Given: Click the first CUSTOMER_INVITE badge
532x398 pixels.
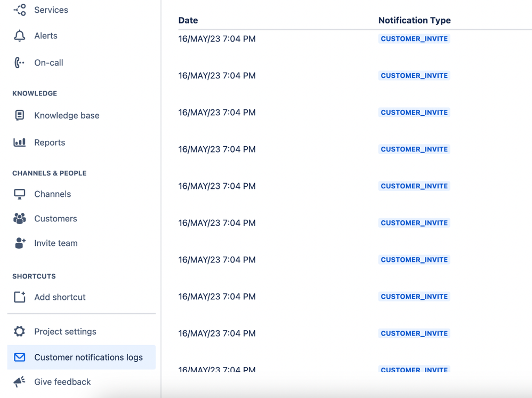Looking at the screenshot, I should tap(414, 38).
